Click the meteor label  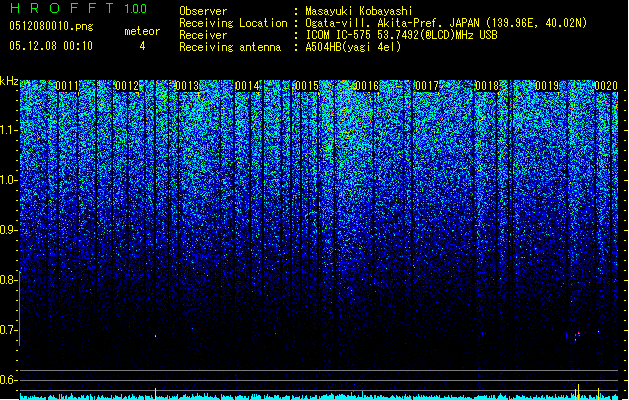tap(142, 31)
